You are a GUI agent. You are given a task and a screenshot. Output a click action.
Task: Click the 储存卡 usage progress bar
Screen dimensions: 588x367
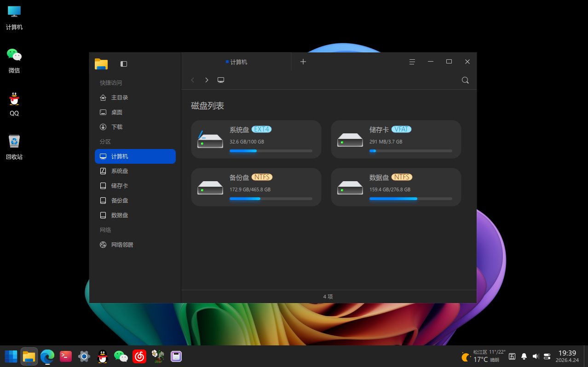tap(410, 151)
